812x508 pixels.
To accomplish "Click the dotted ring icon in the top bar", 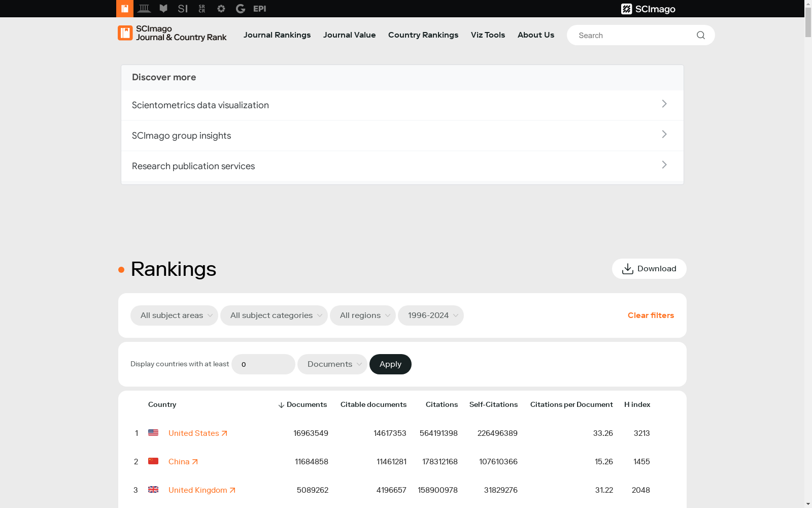I will [221, 9].
